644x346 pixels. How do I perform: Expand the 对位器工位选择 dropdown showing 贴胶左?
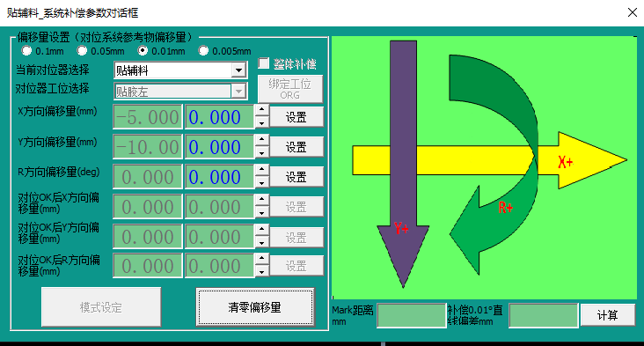(x=180, y=92)
